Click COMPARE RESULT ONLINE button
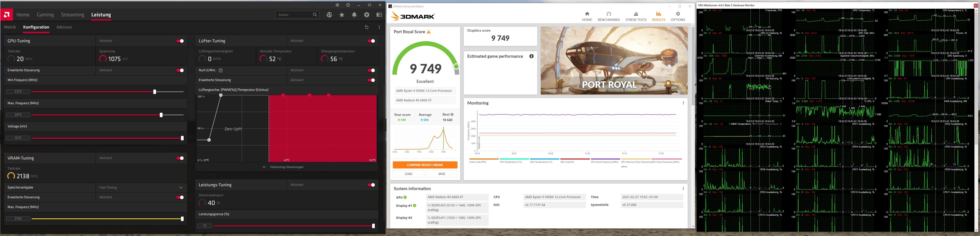980x236 pixels. (x=425, y=165)
